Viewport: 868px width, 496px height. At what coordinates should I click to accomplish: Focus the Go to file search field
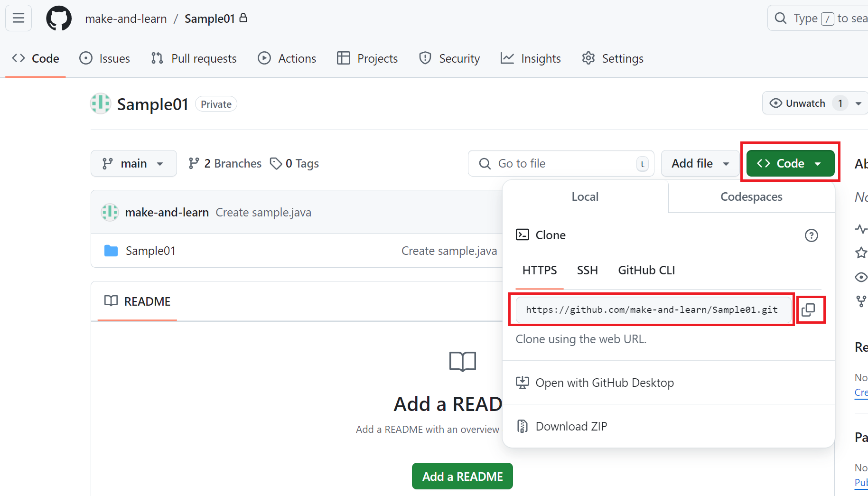(561, 163)
